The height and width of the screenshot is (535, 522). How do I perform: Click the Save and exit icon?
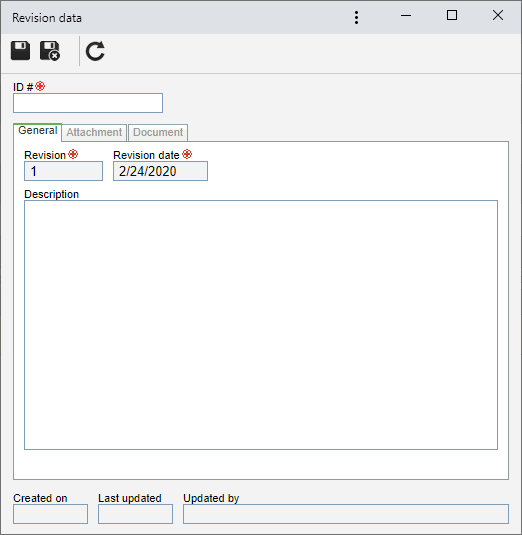point(50,51)
